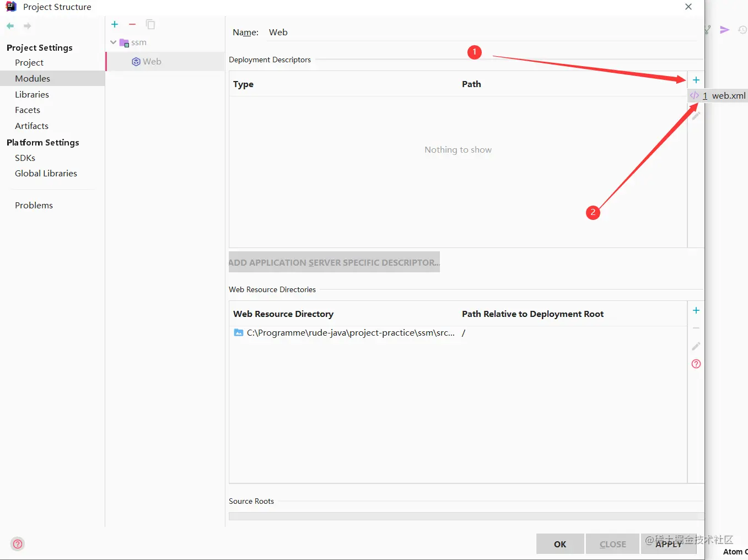Select the ssm module folder
This screenshot has height=560, width=748.
[x=133, y=42]
